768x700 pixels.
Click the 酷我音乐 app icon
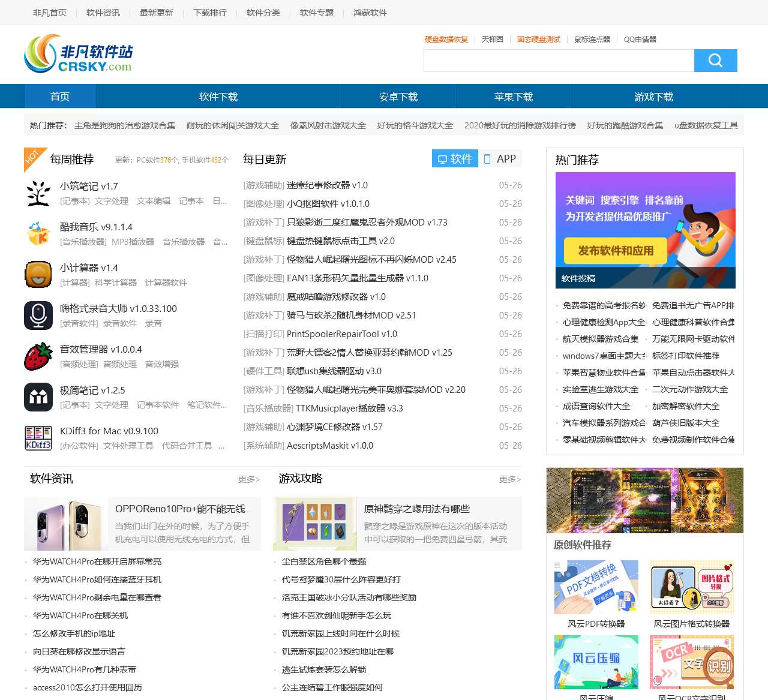pyautogui.click(x=38, y=234)
